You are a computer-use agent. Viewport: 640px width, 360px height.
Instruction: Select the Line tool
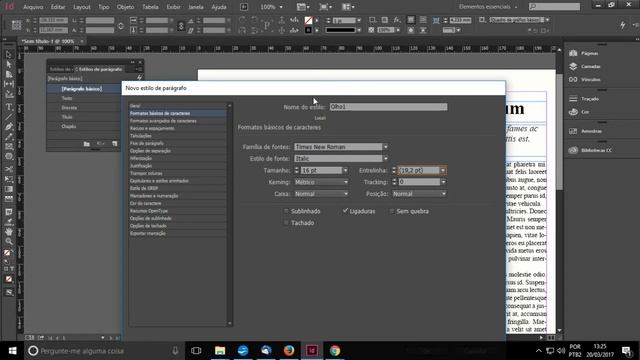click(x=9, y=117)
